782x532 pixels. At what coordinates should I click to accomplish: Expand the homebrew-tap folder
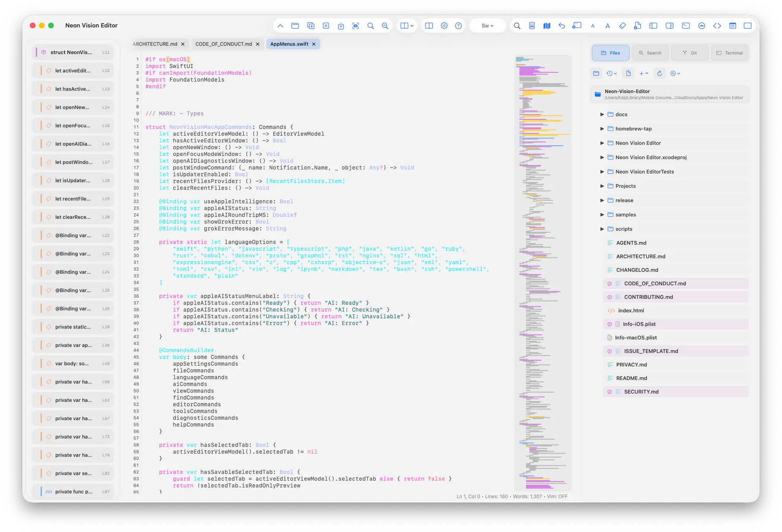(602, 129)
